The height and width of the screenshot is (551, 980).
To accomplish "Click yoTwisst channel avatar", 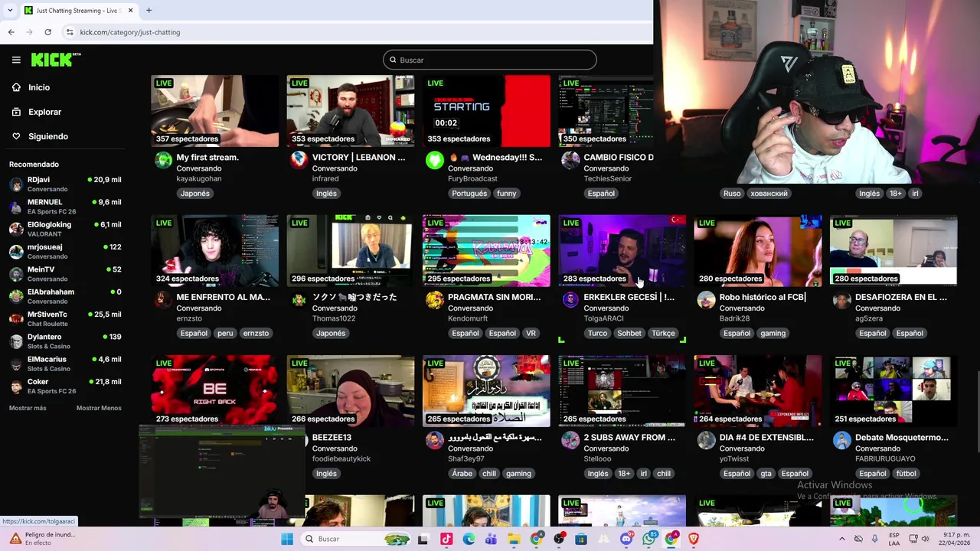I will tap(705, 440).
